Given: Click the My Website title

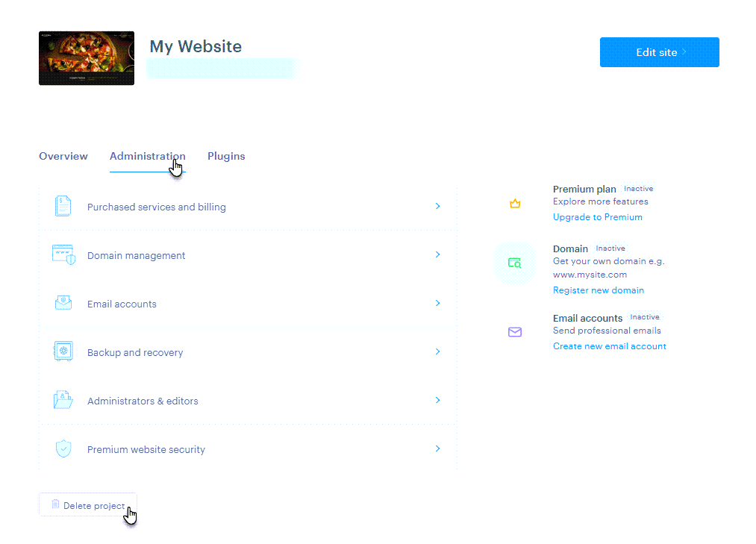Looking at the screenshot, I should [196, 47].
